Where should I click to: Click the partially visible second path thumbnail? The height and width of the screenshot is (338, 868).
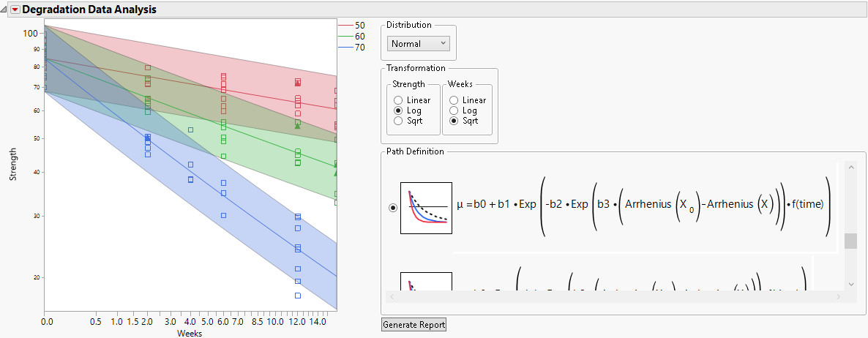[426, 282]
